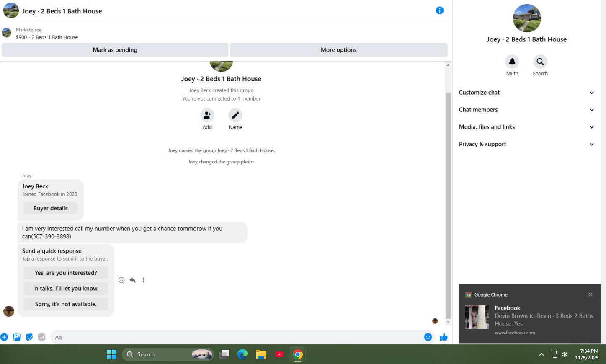Click chat scrollbar up arrow
606x364 pixels.
pyautogui.click(x=448, y=65)
